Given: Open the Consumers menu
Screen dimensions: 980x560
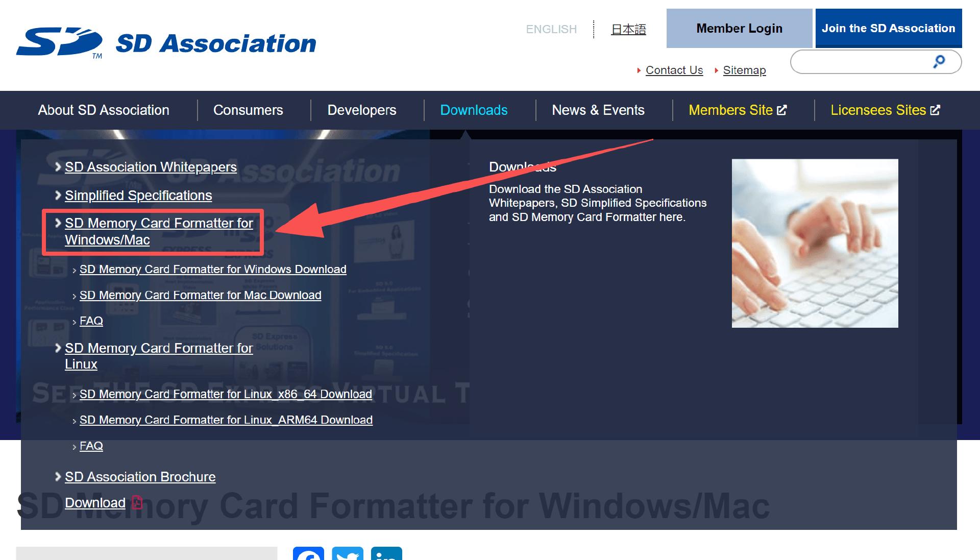Looking at the screenshot, I should [248, 110].
